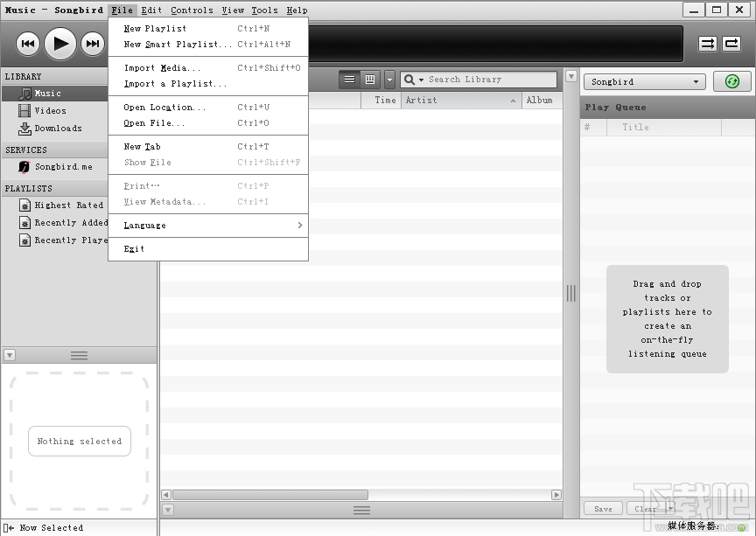The width and height of the screenshot is (756, 536).
Task: Open view options dropdown arrow
Action: pos(389,80)
